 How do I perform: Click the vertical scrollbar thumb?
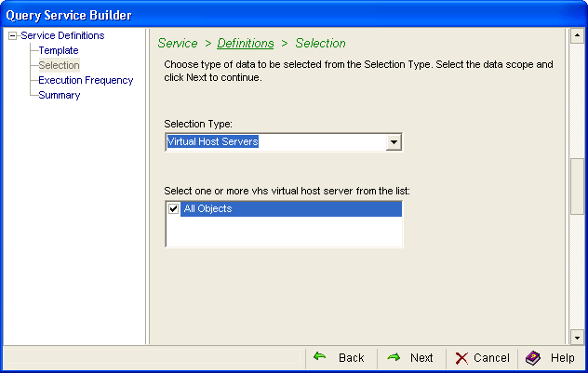(577, 186)
